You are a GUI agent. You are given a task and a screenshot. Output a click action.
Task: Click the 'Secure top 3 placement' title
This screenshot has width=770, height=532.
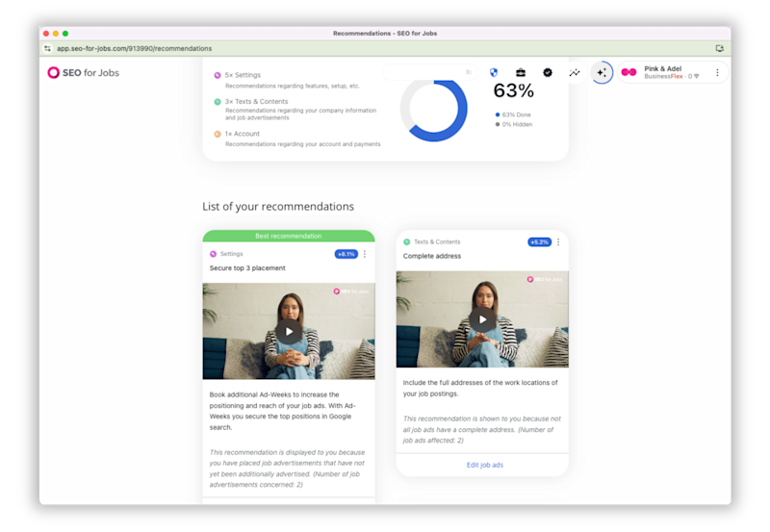point(247,268)
